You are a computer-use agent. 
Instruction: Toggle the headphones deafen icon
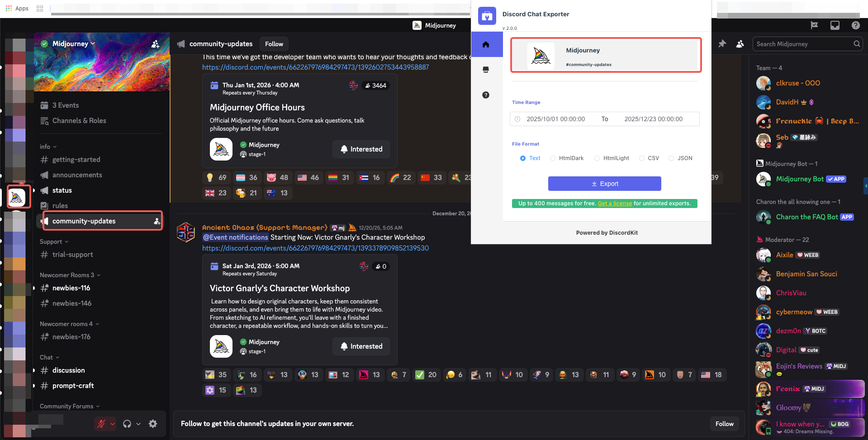click(127, 424)
